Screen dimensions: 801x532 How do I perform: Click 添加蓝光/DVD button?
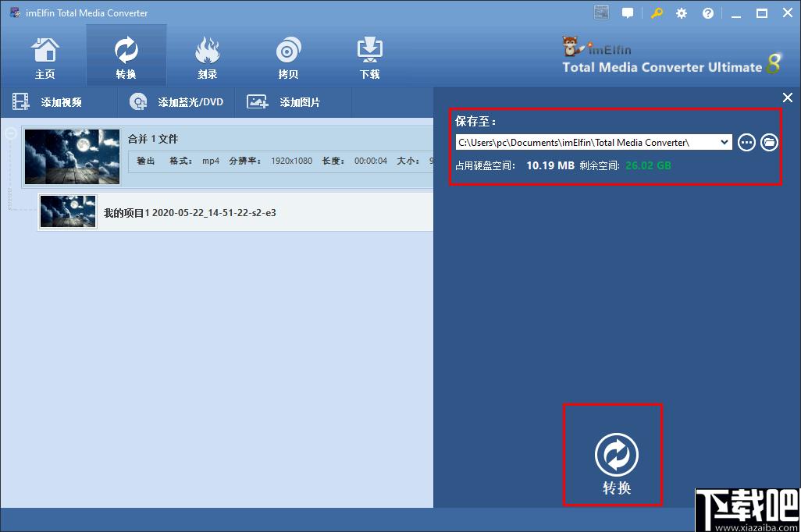(x=176, y=102)
